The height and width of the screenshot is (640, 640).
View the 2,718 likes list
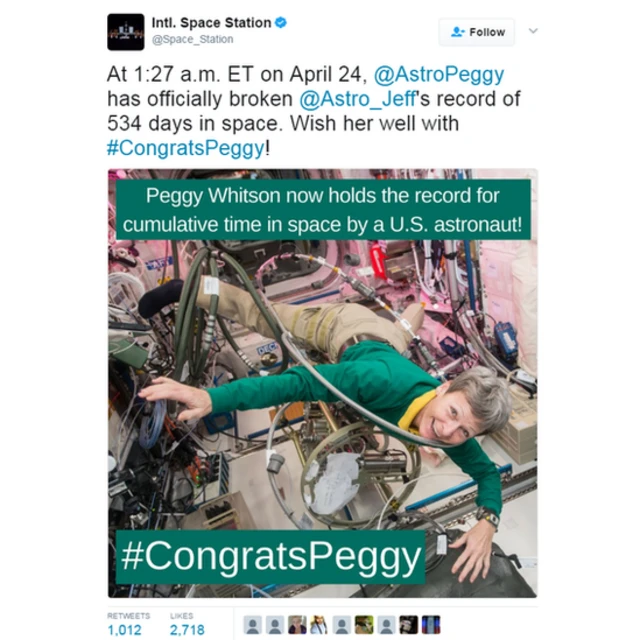point(187,624)
